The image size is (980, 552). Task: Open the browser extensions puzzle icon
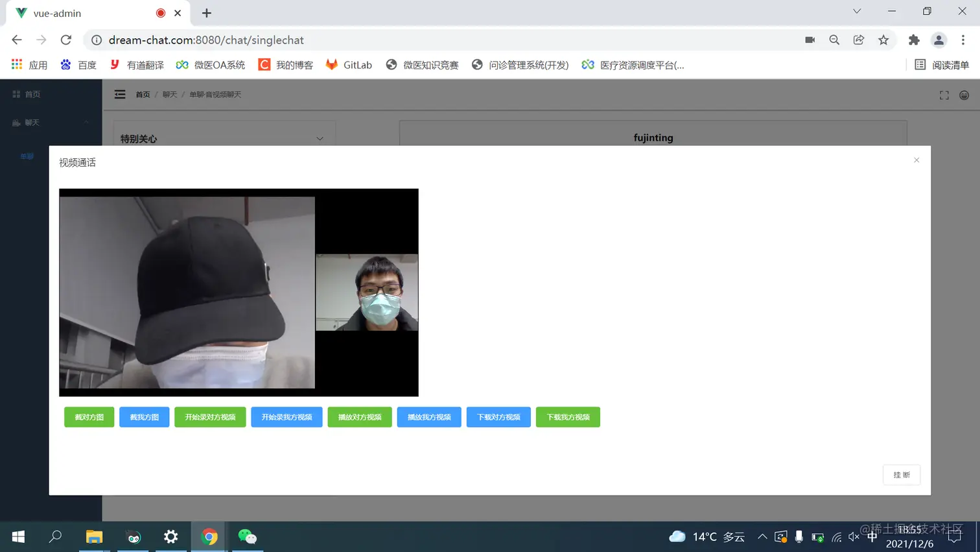click(x=914, y=40)
